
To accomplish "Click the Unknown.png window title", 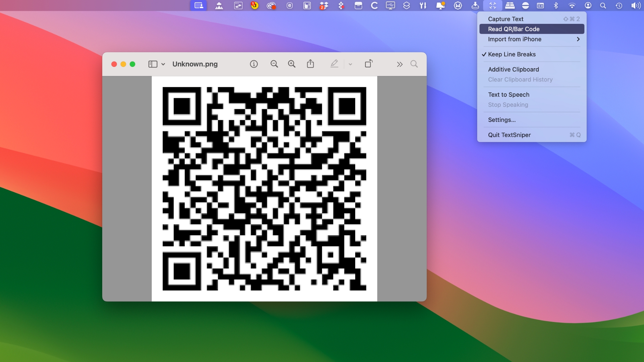I will point(195,64).
